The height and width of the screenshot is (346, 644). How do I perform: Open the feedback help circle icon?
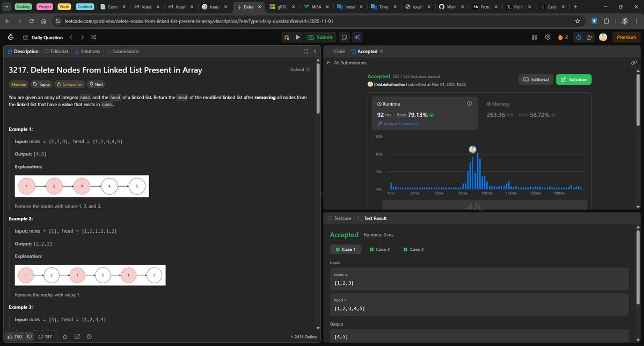pos(89,337)
